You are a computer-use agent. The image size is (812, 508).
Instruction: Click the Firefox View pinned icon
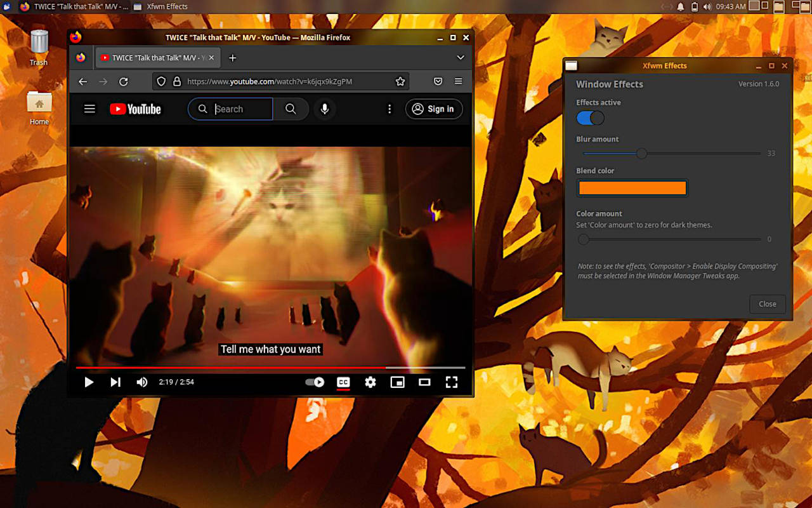(81, 58)
